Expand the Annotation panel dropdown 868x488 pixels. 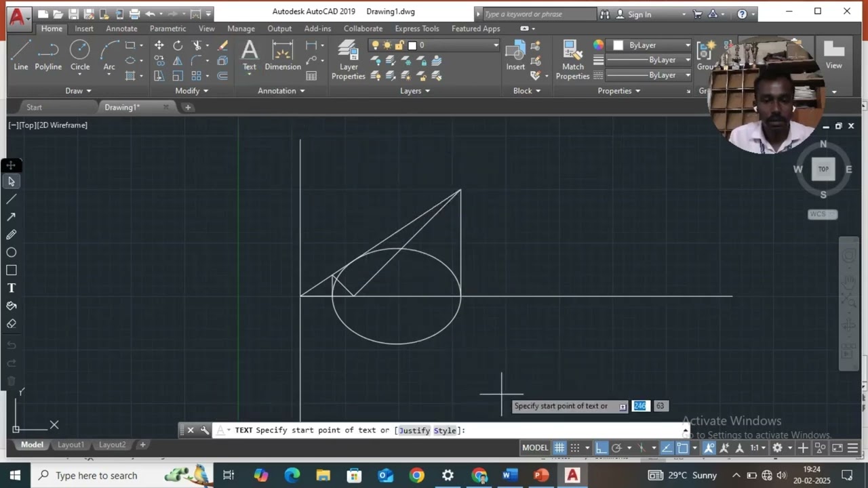(x=281, y=91)
